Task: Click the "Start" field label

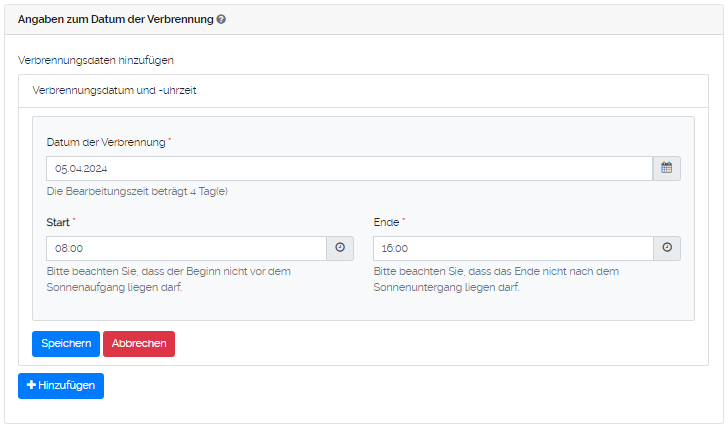Action: click(58, 222)
